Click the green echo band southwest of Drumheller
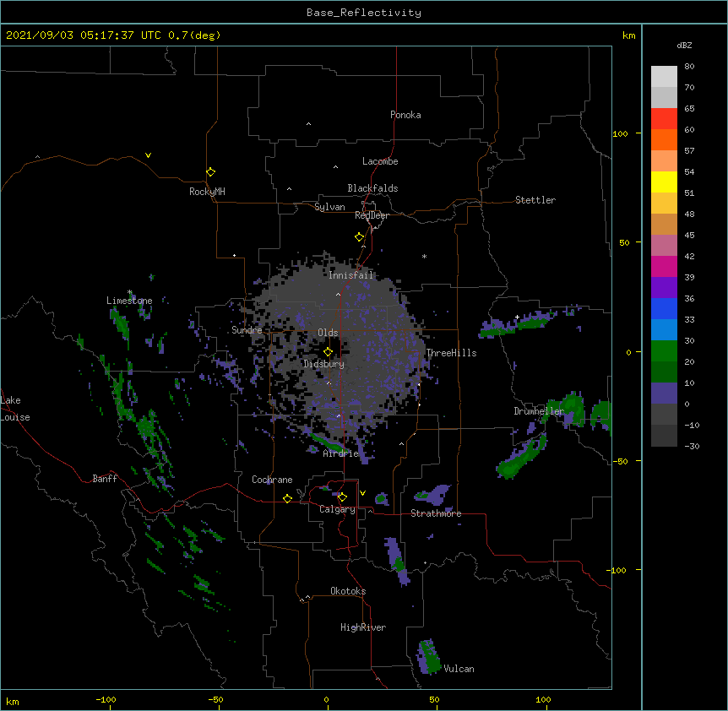Screen dimensions: 728x711 pyautogui.click(x=520, y=457)
